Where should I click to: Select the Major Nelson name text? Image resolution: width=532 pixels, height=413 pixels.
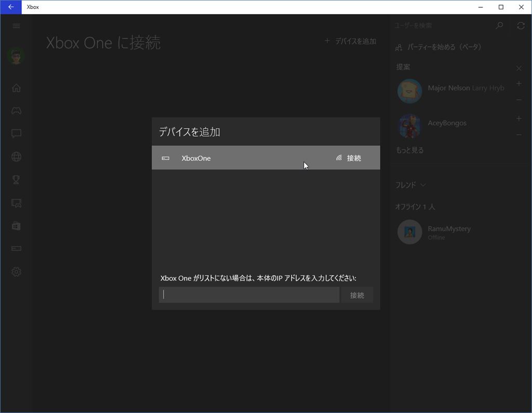[x=448, y=88]
